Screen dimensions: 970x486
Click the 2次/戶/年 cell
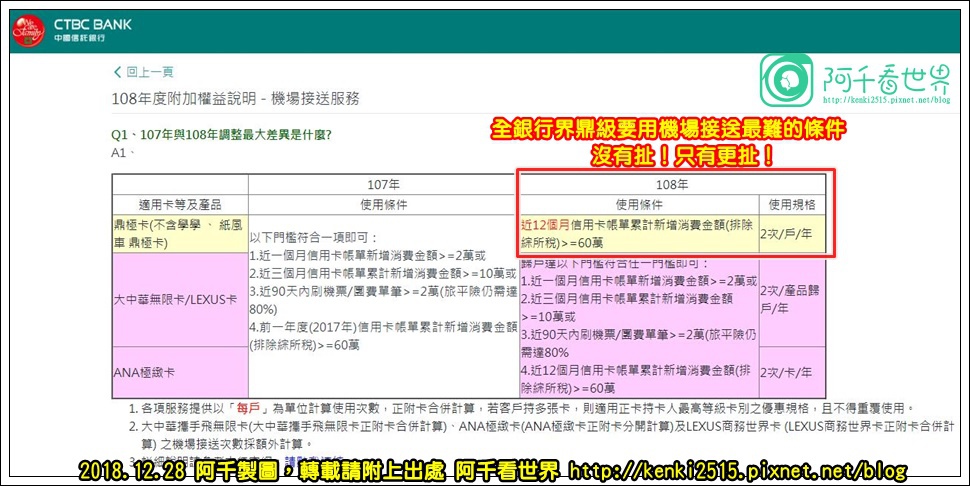click(x=792, y=234)
